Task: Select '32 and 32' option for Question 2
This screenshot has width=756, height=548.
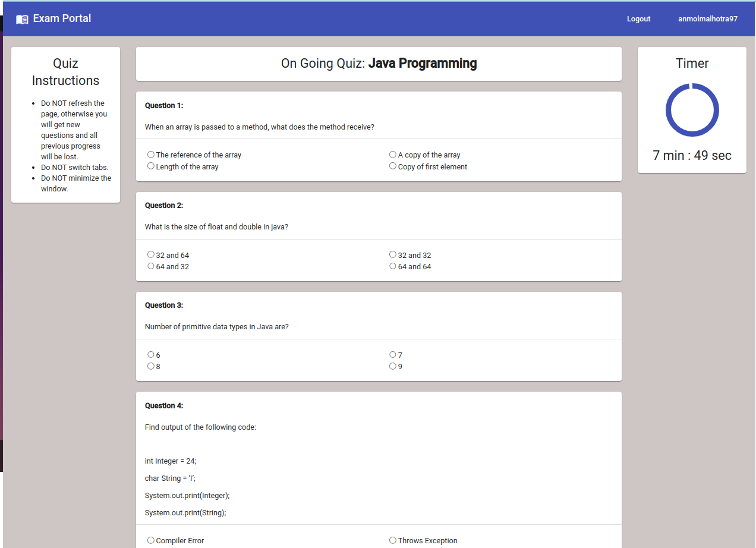Action: [x=392, y=254]
